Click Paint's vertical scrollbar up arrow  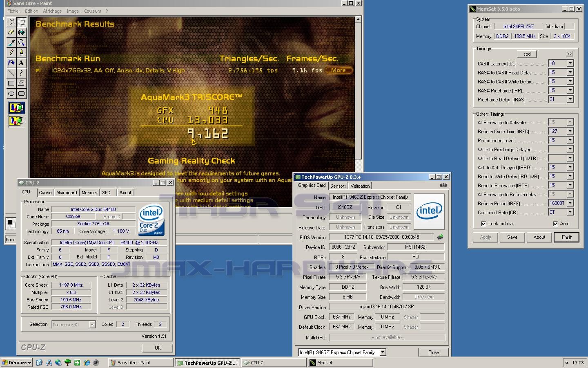coord(358,19)
